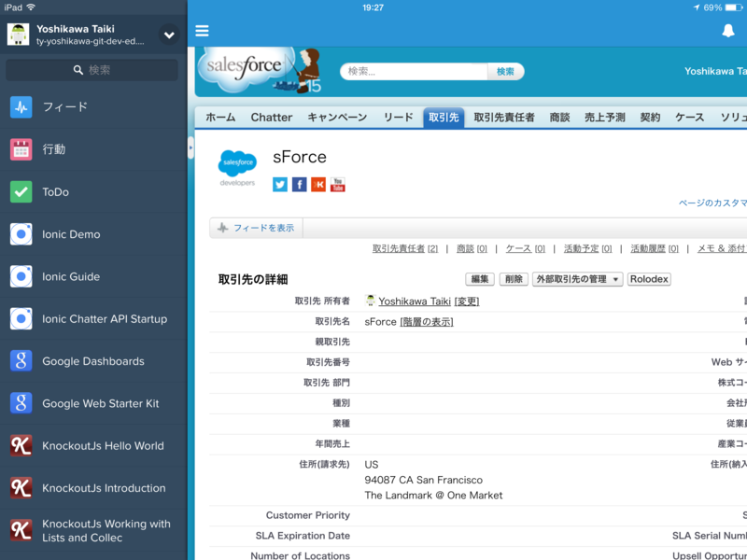
Task: Open sForce's Twitter profile icon
Action: (x=279, y=184)
